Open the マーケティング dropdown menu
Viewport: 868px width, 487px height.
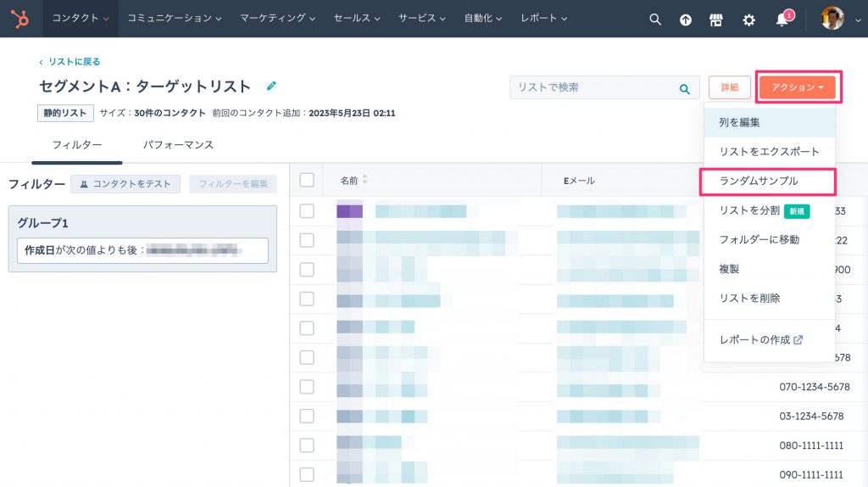click(277, 19)
